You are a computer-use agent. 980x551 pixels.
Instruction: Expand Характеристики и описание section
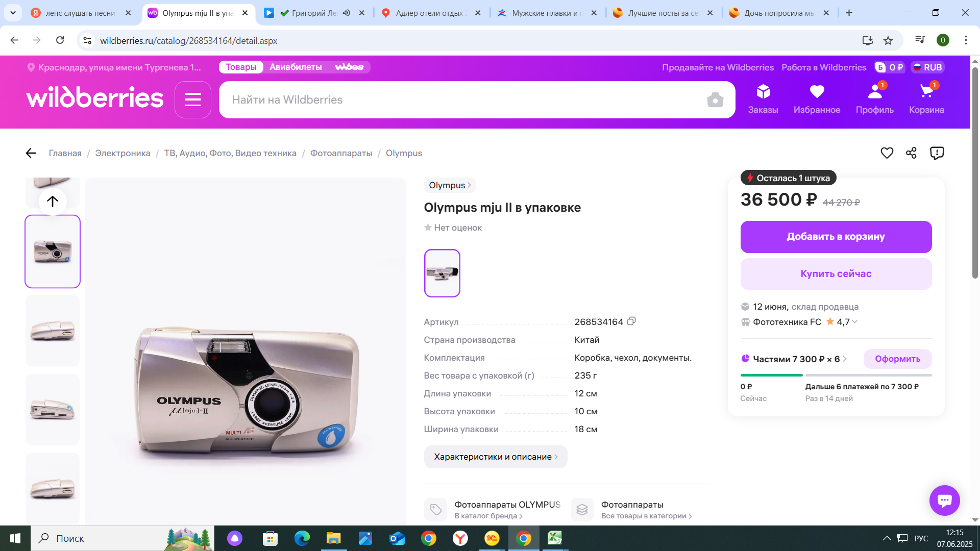[x=495, y=457]
